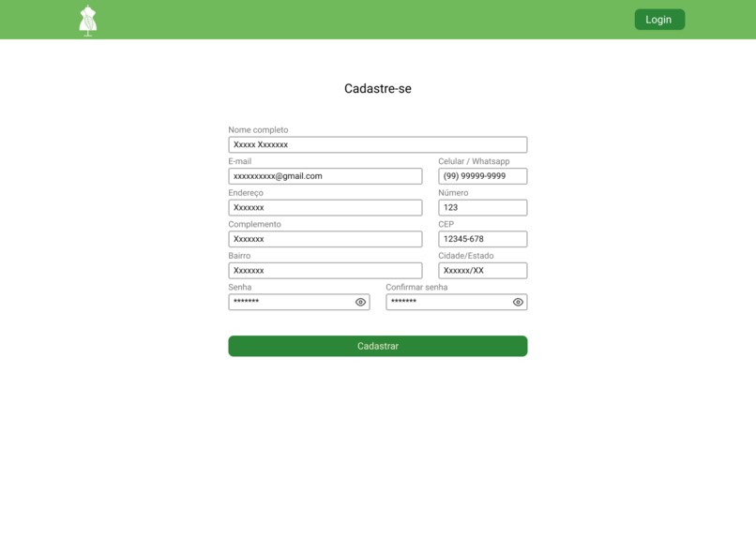756x537 pixels.
Task: Reveal the Confirmar senha with eye icon
Action: coord(518,302)
